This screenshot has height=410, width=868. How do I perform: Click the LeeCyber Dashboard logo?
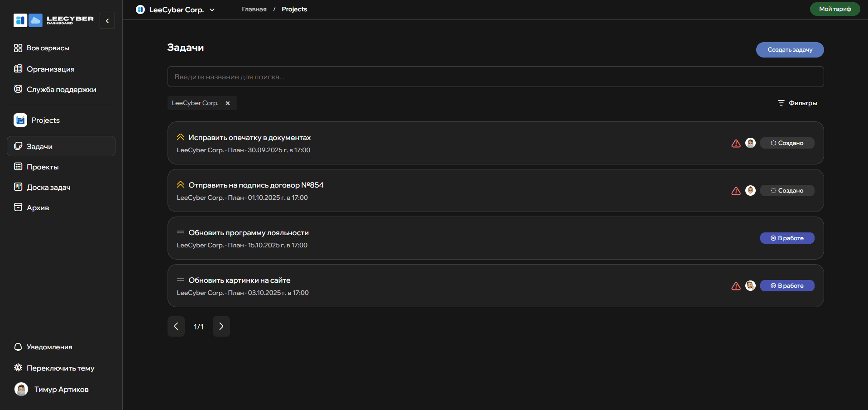[53, 20]
